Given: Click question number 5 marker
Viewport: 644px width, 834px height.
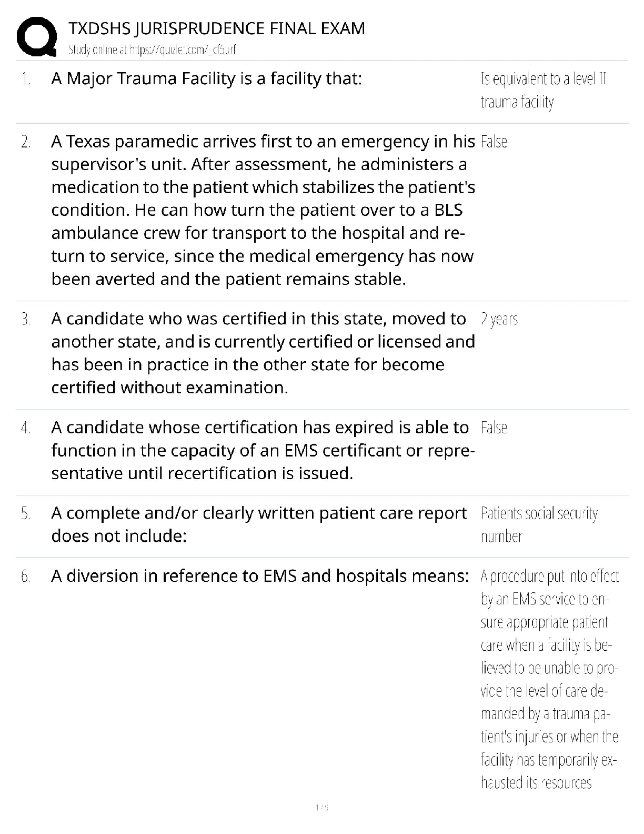Looking at the screenshot, I should click(26, 513).
